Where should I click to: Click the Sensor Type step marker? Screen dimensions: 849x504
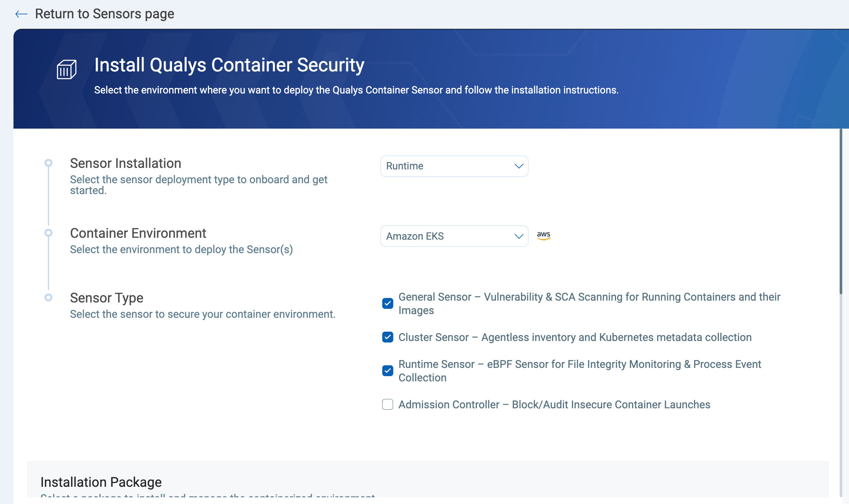(x=48, y=297)
